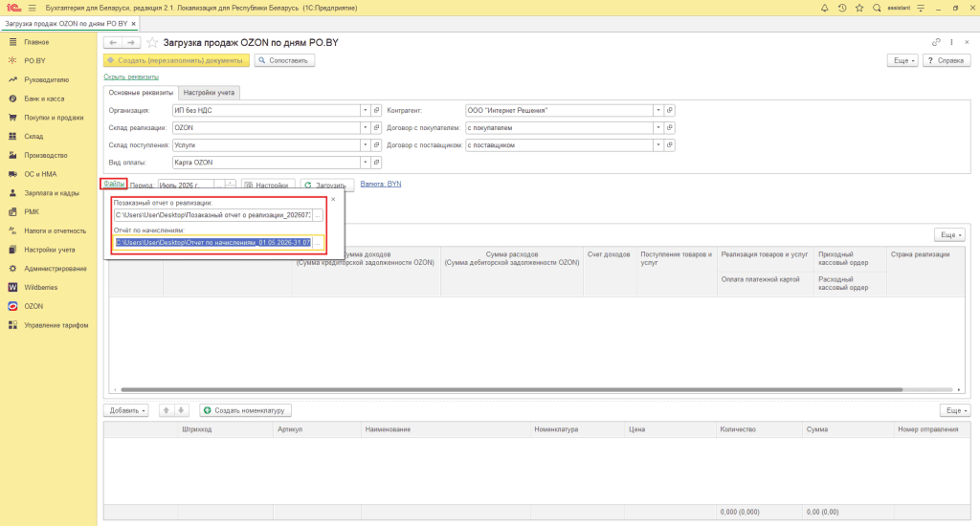
Task: Expand Контрагент dropdown arrow
Action: tap(658, 111)
